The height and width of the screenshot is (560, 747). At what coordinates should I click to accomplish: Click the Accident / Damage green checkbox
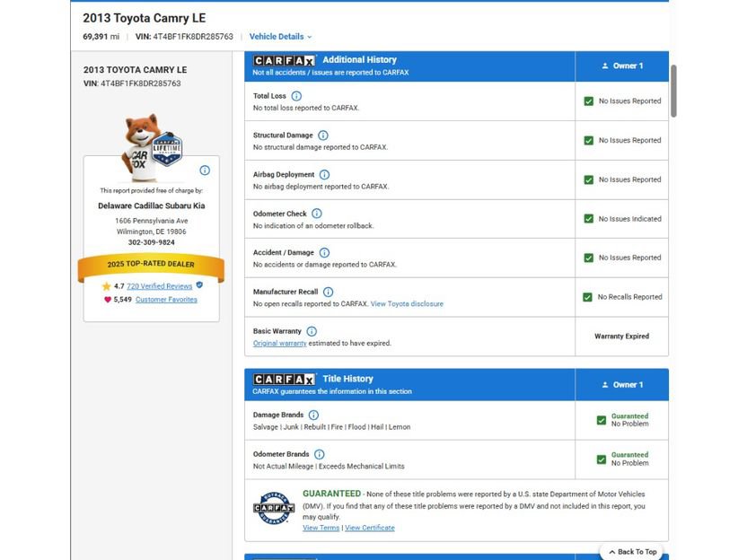pos(589,258)
